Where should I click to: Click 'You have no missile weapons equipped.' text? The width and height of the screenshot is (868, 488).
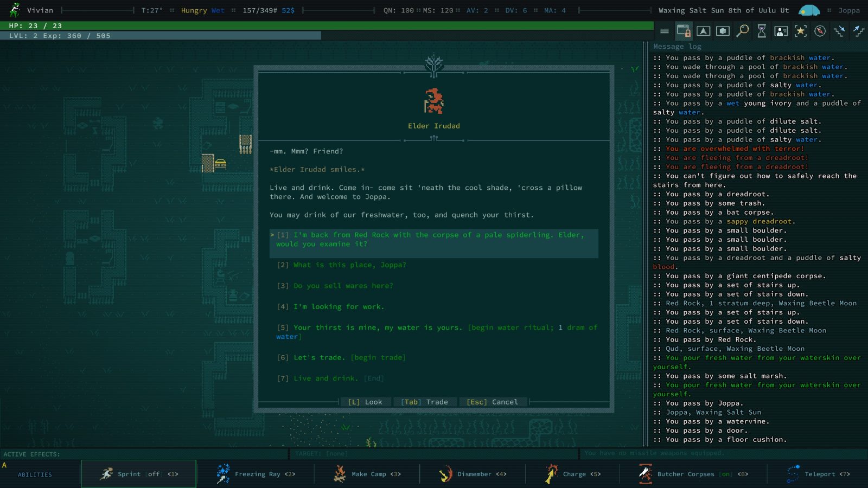[x=653, y=453]
